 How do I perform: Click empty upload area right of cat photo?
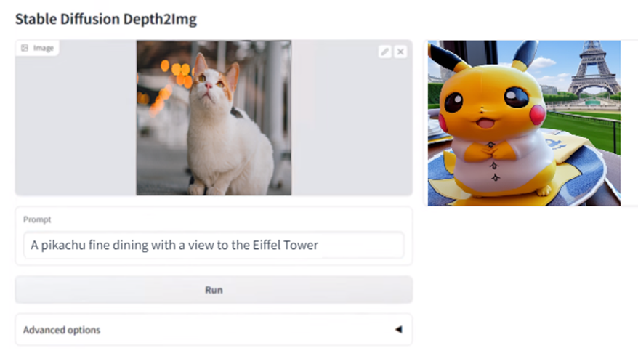click(352, 122)
